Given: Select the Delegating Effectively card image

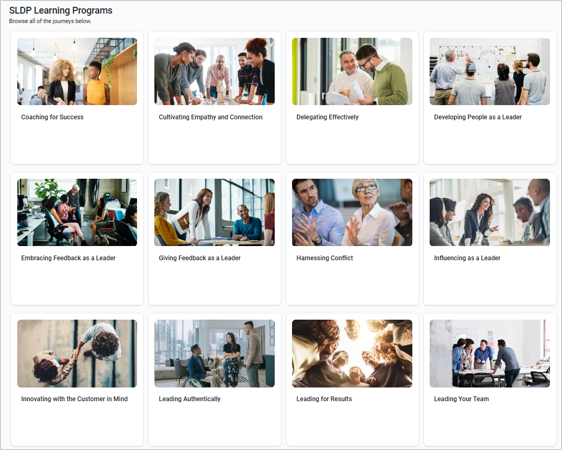Looking at the screenshot, I should tap(352, 71).
